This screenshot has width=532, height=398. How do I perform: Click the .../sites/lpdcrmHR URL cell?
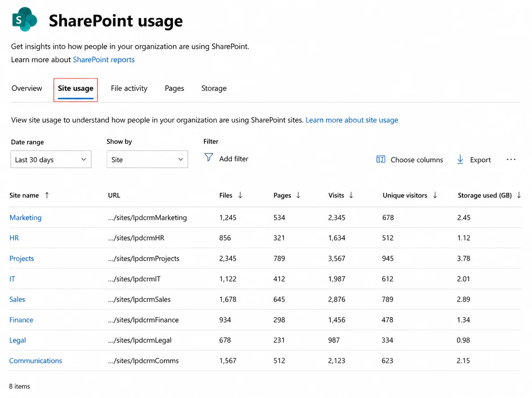136,238
